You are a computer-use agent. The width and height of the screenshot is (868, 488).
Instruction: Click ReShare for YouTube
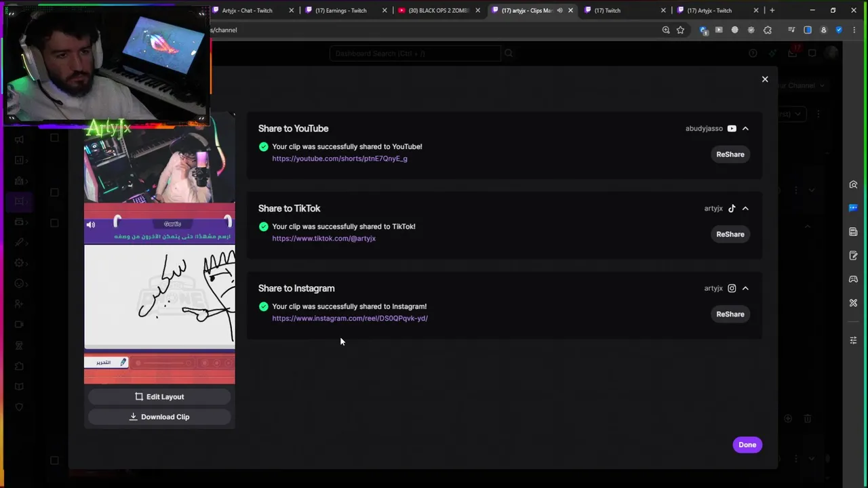coord(730,155)
